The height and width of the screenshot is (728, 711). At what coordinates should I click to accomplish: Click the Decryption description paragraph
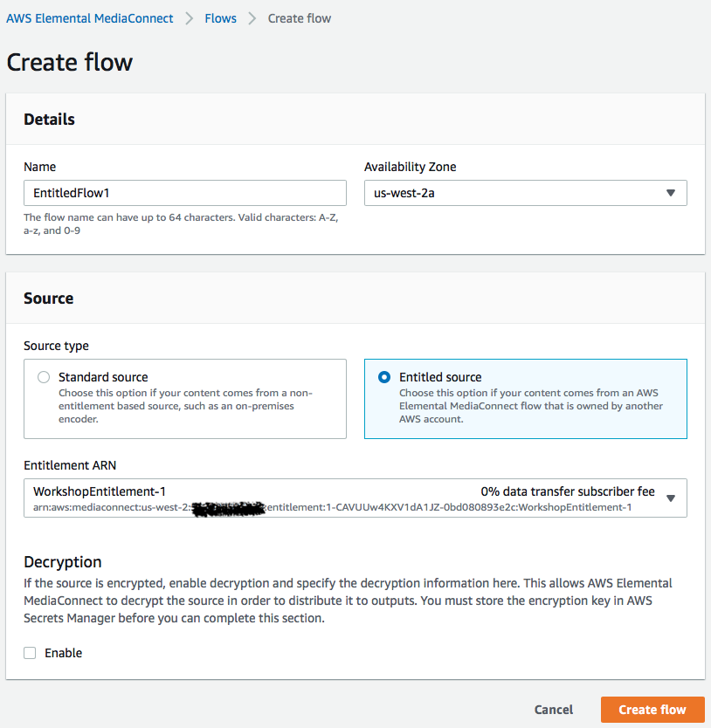348,601
